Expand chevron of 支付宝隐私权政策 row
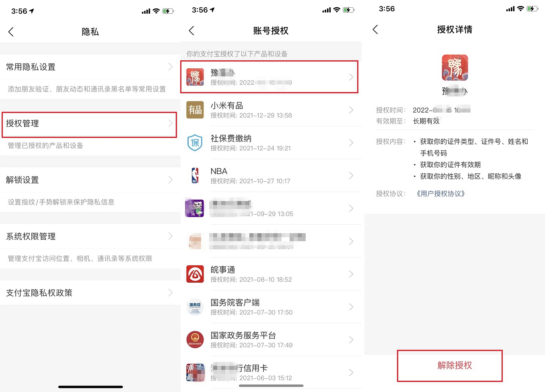The width and height of the screenshot is (545, 392). click(x=171, y=293)
